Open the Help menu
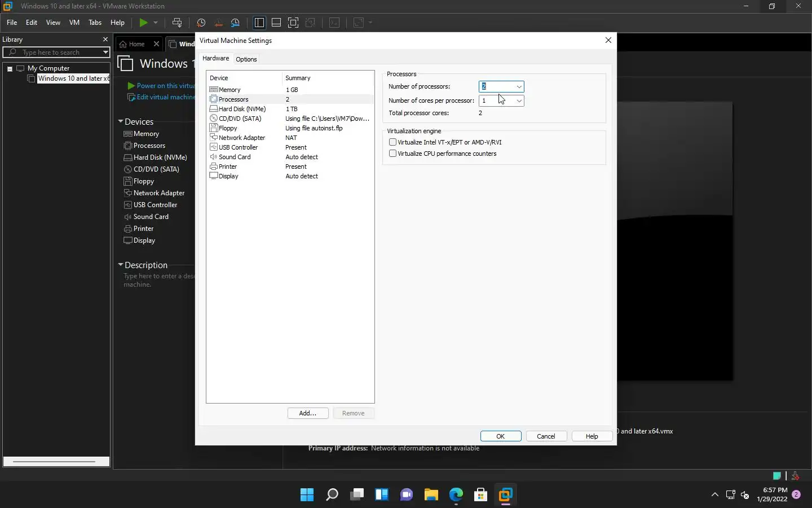Image resolution: width=812 pixels, height=508 pixels. 117,23
